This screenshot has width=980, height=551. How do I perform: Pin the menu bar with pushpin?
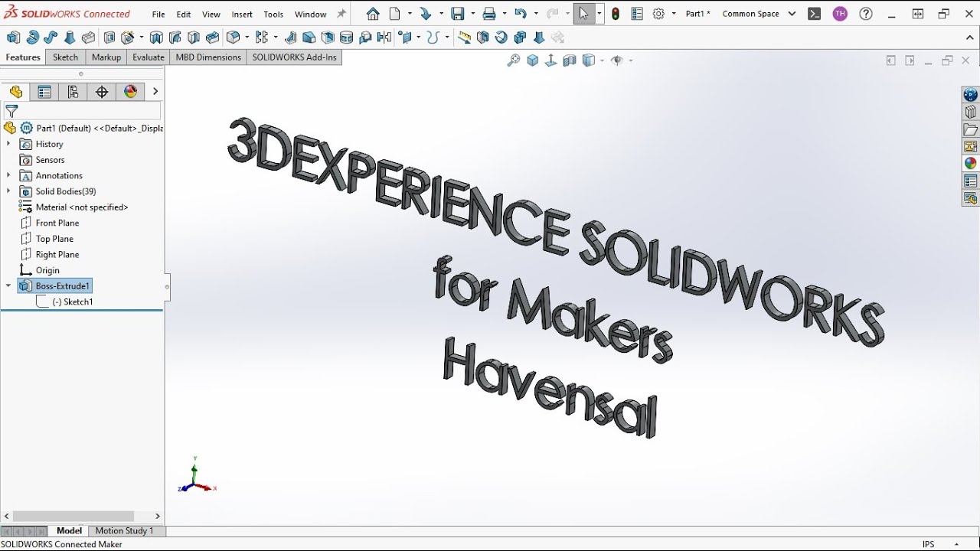(341, 14)
